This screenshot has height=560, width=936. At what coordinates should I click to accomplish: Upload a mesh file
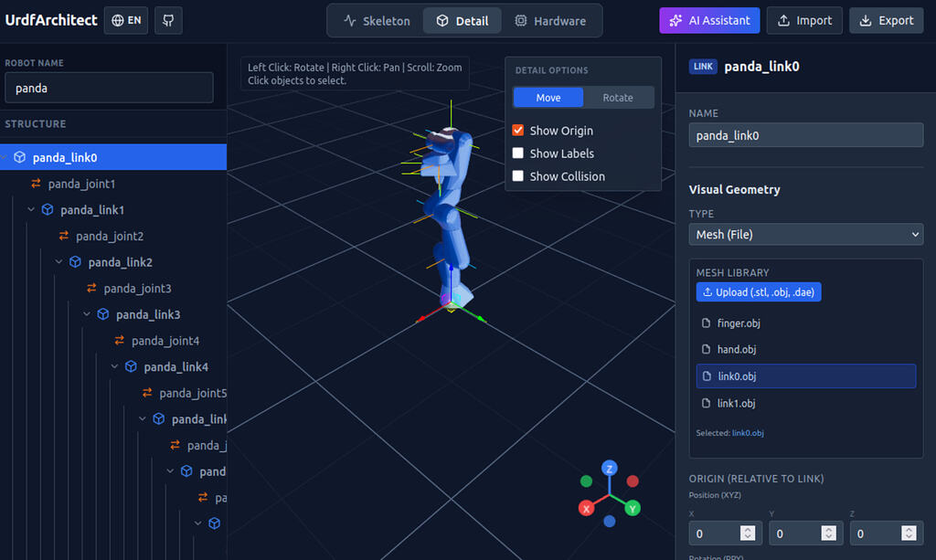pos(759,291)
